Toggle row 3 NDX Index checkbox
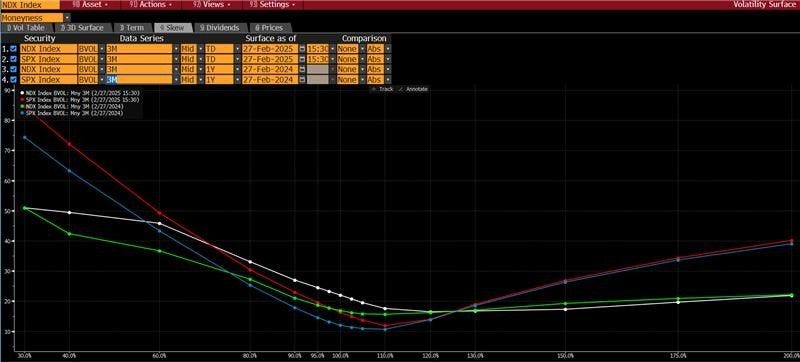 (x=13, y=69)
